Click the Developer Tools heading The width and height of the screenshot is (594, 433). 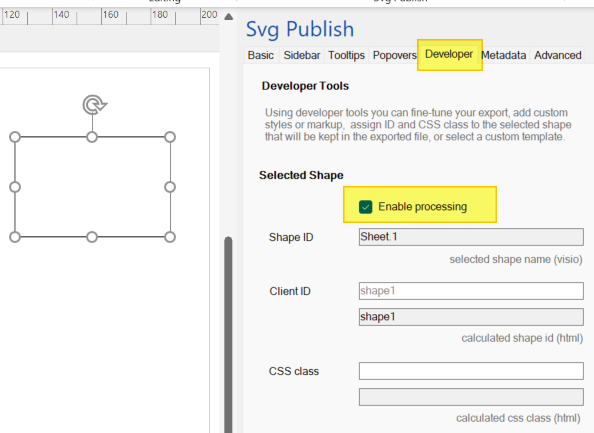pos(305,86)
